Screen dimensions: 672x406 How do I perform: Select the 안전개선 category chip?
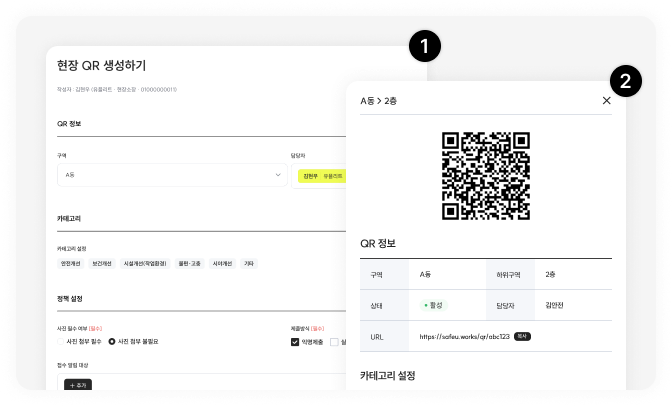pyautogui.click(x=71, y=264)
